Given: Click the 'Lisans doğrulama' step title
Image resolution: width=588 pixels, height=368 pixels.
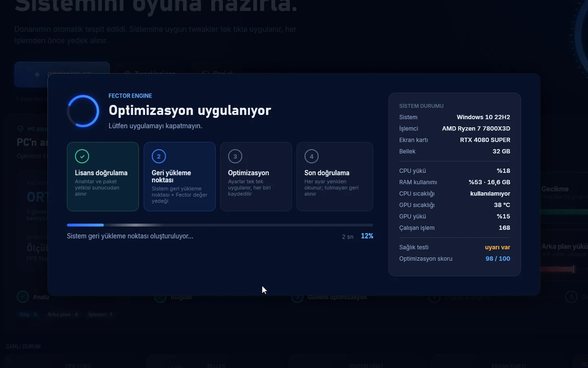Looking at the screenshot, I should (x=101, y=173).
